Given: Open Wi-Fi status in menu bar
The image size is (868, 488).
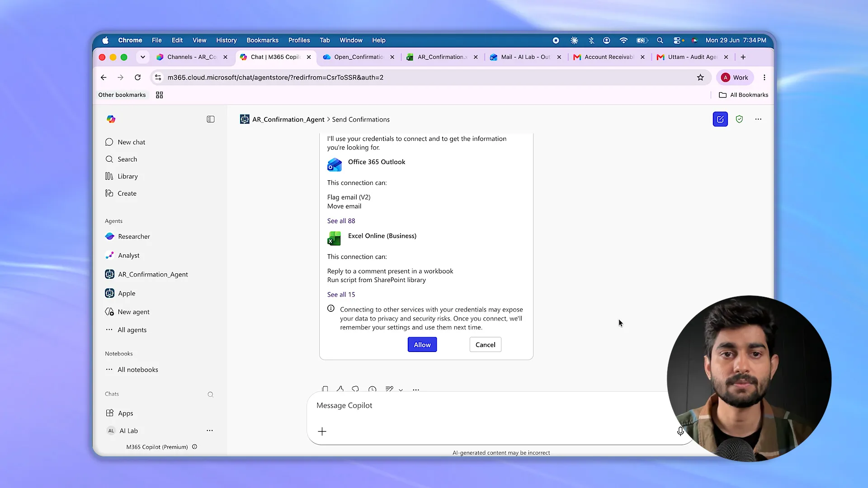Looking at the screenshot, I should pos(623,40).
